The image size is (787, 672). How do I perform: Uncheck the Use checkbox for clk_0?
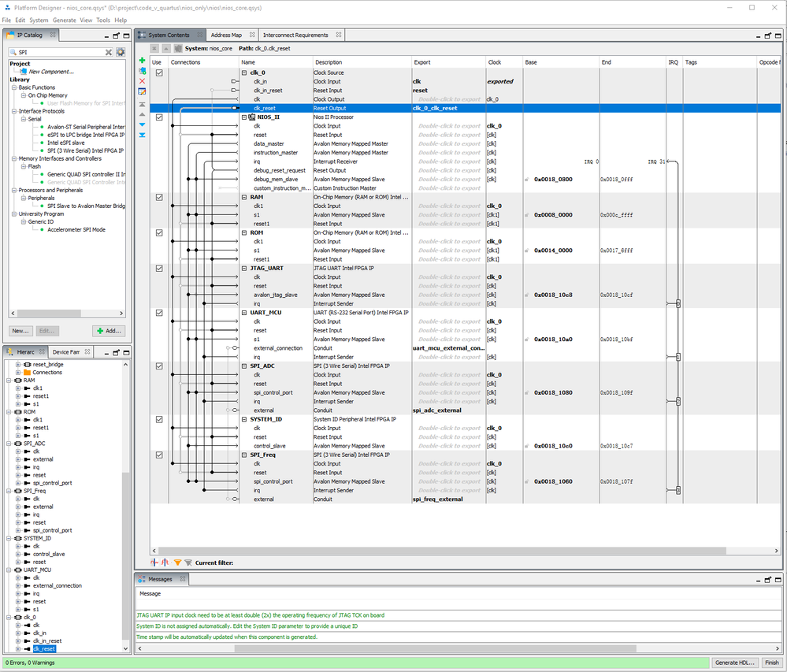[x=159, y=72]
